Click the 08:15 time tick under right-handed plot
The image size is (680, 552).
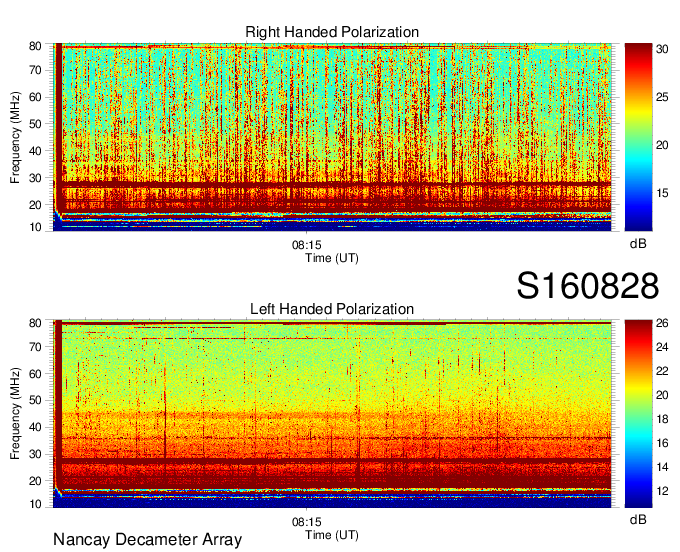[307, 245]
